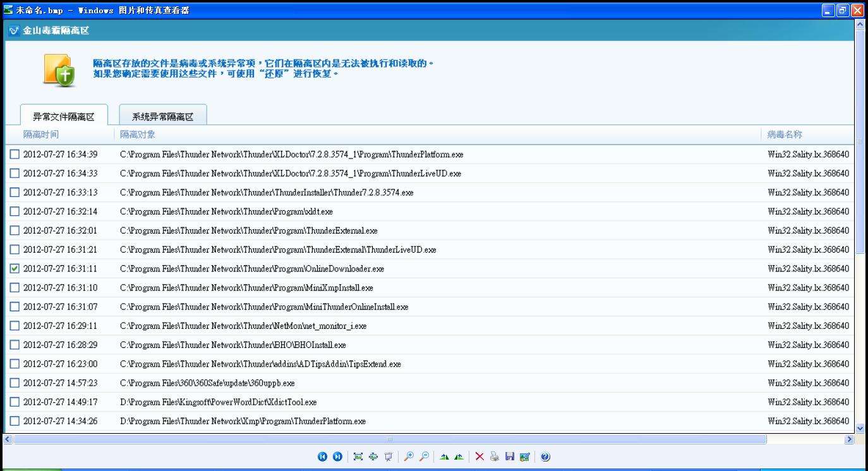This screenshot has width=868, height=471.
Task: Delete the image with the red X icon
Action: click(x=479, y=456)
